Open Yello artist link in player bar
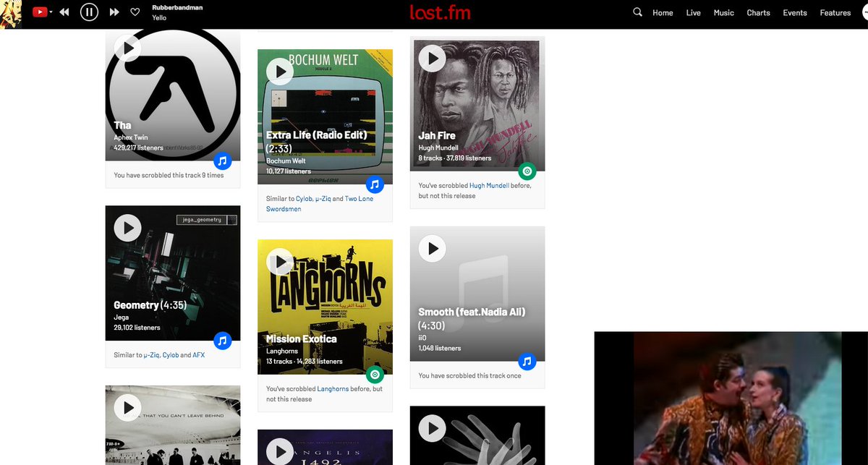Viewport: 868px width, 465px height. [159, 18]
